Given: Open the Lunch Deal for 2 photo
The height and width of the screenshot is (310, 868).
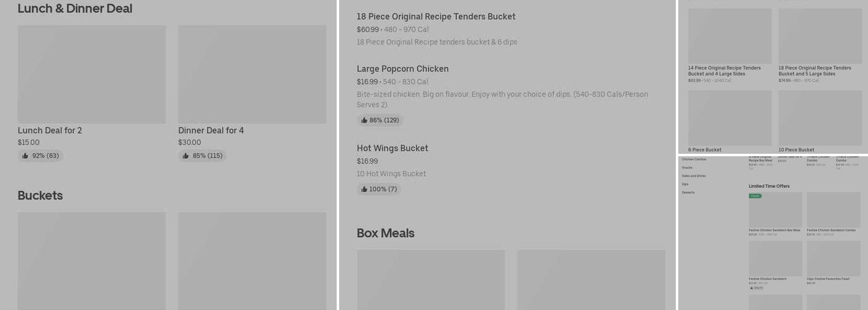Looking at the screenshot, I should [92, 74].
